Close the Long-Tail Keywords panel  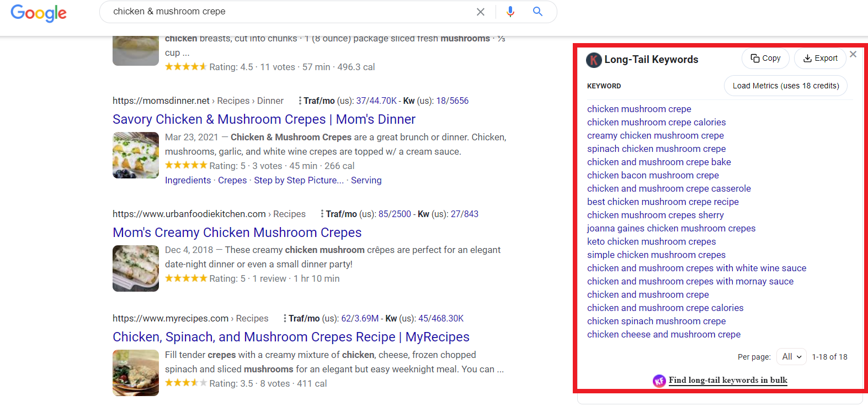853,54
